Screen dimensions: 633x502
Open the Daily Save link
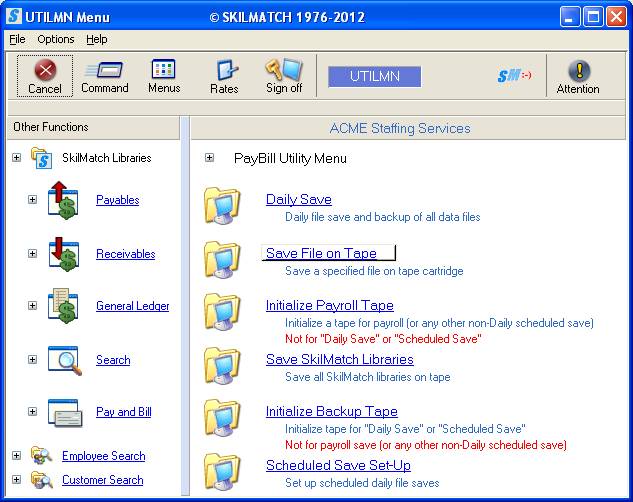[x=299, y=199]
